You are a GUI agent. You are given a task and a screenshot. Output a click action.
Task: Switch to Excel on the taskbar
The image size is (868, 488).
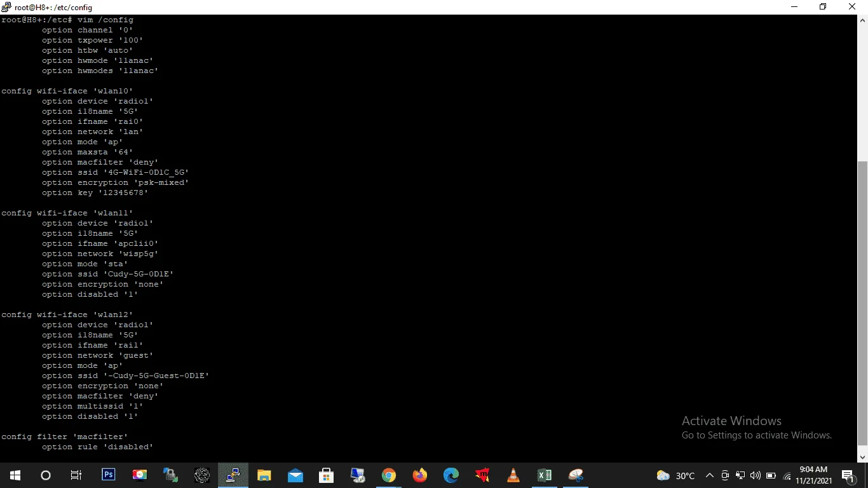click(545, 475)
